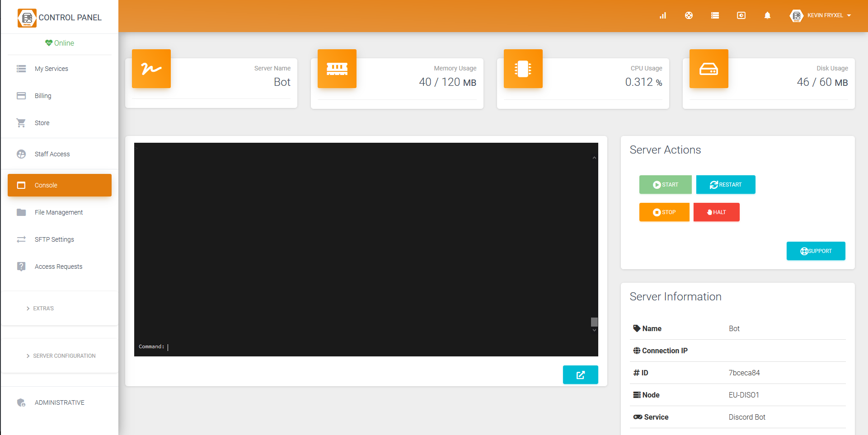Click the Memory Usage RAM icon tile
Viewport: 868px width, 435px height.
pyautogui.click(x=337, y=69)
